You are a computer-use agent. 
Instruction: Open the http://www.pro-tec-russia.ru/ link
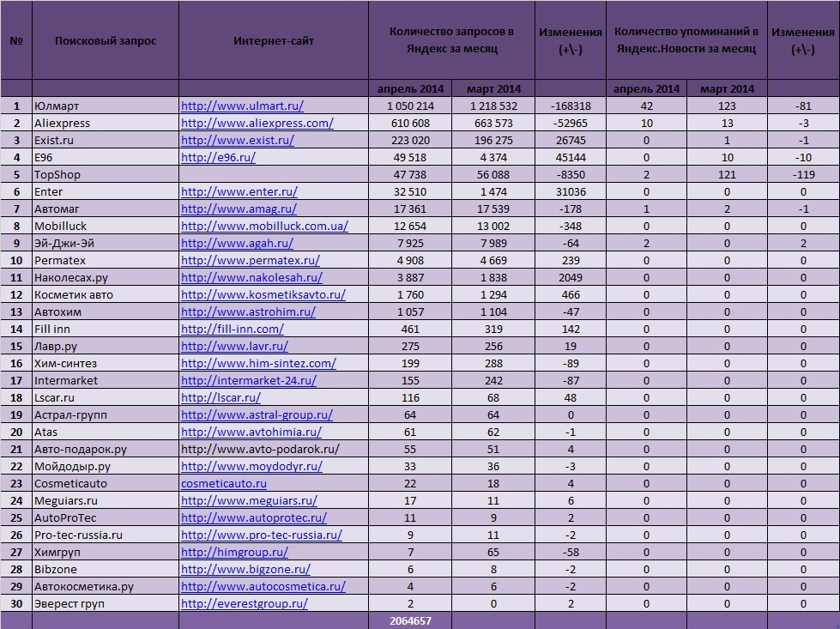[262, 535]
